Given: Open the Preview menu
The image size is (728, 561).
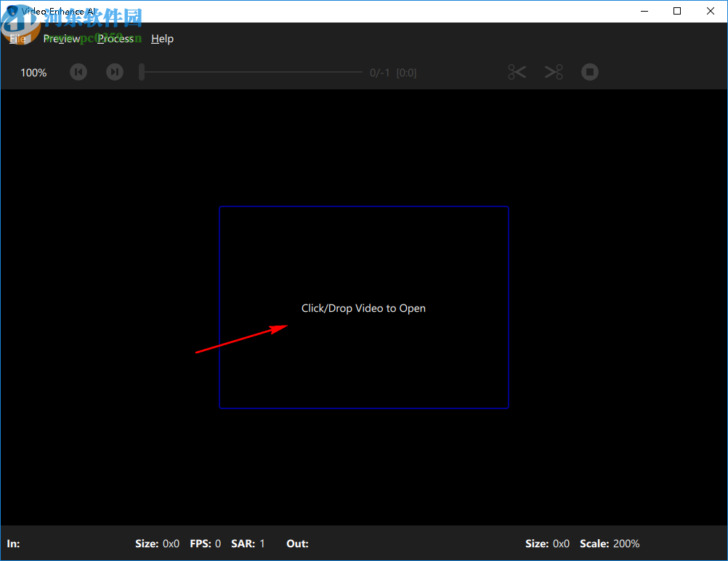Looking at the screenshot, I should tap(61, 39).
